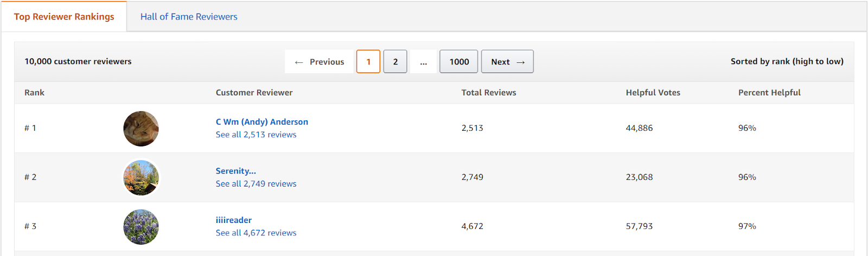Screen dimensions: 868x256
Task: See all 4,672 reviews
Action: pyautogui.click(x=256, y=233)
